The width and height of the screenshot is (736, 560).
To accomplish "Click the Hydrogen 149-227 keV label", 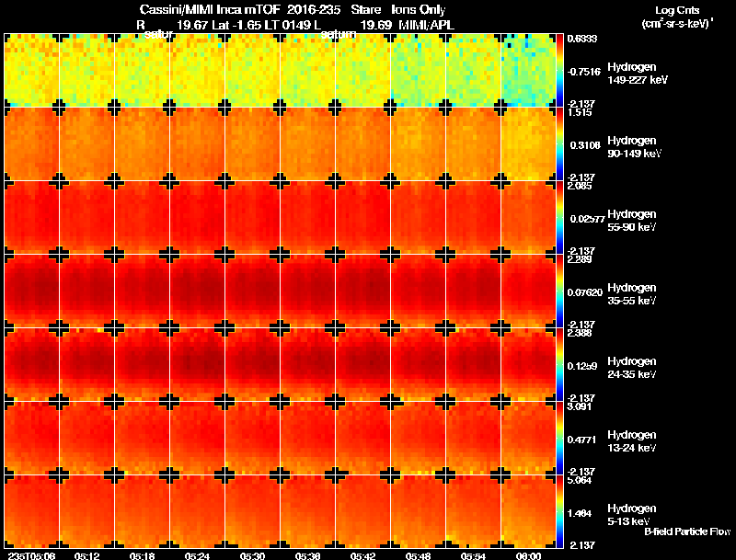I will (637, 74).
